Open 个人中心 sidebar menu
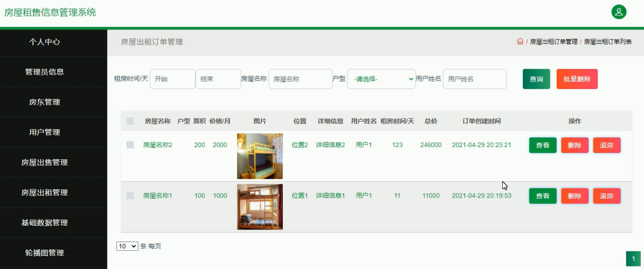Image resolution: width=644 pixels, height=269 pixels. pos(45,42)
